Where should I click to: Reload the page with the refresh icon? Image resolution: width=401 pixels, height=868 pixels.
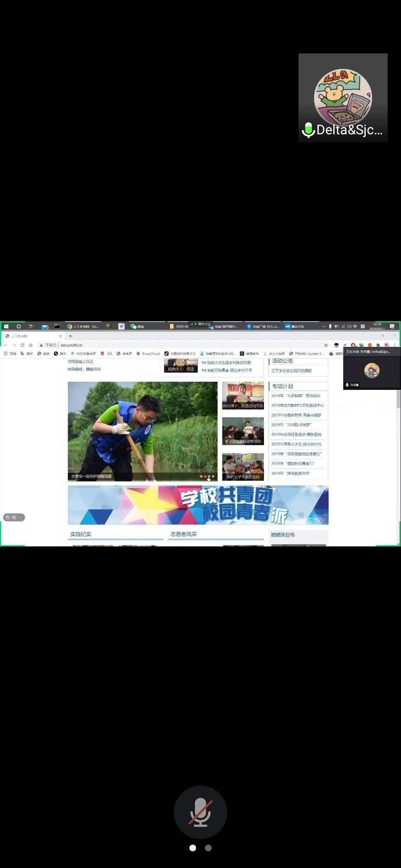22,345
